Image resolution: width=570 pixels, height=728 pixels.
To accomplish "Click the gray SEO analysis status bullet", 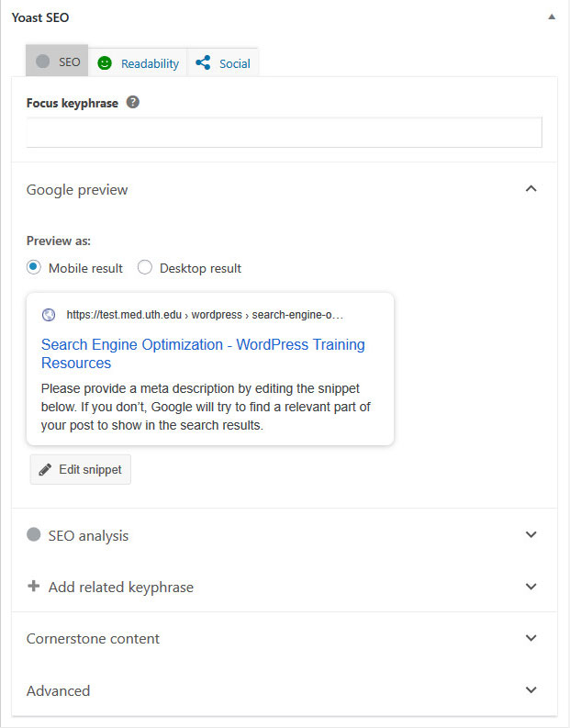I will point(33,534).
